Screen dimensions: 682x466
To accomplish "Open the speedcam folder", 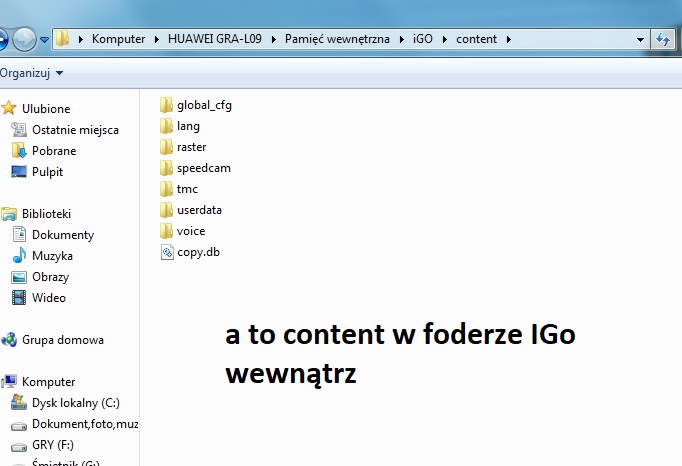I will point(203,168).
